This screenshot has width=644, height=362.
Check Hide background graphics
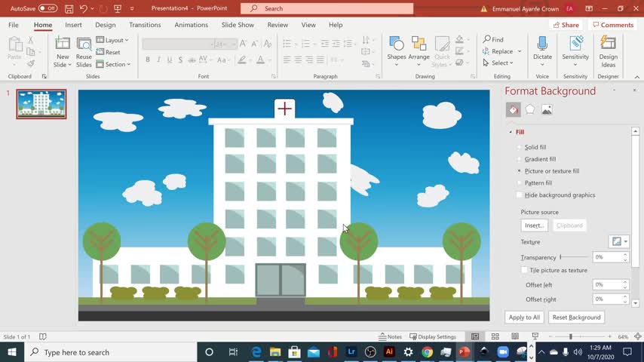519,195
